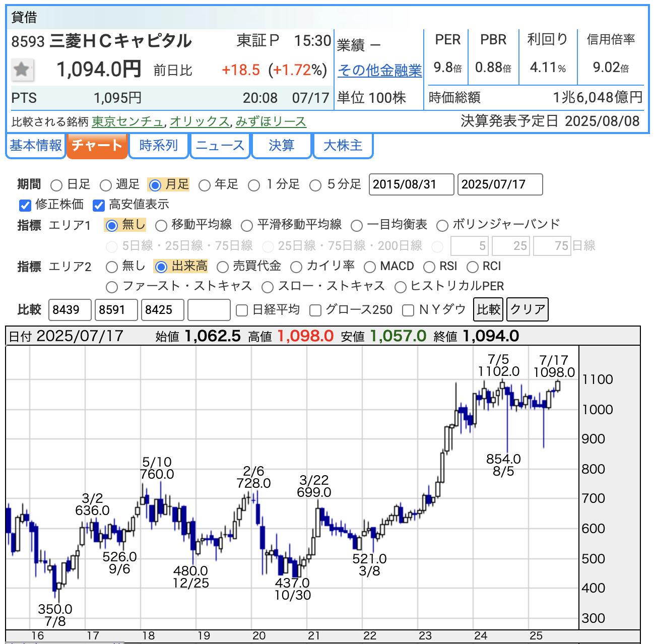Click the 7/5 1102.0 high marker
Screen dimensions: 654x644
tap(498, 365)
